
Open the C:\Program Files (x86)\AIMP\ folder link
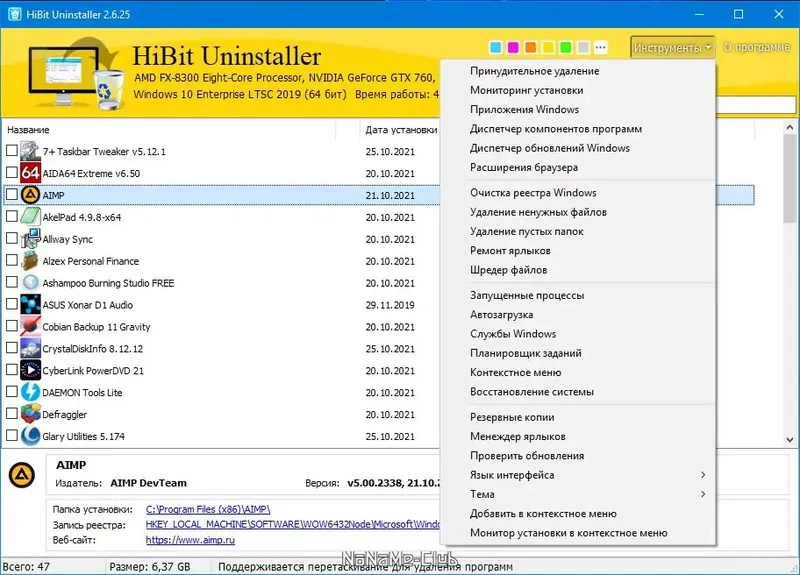pyautogui.click(x=208, y=509)
